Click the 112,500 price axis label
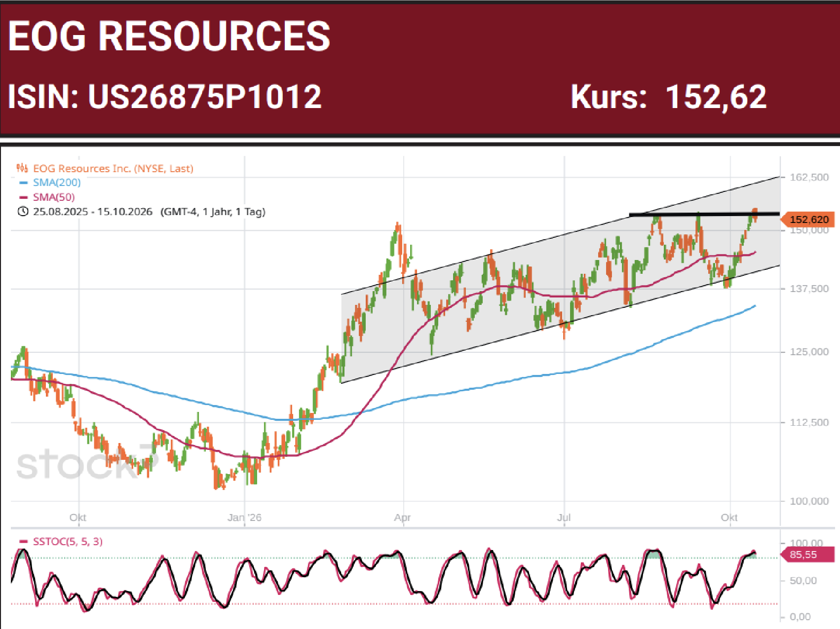This screenshot has height=629, width=840. [809, 422]
